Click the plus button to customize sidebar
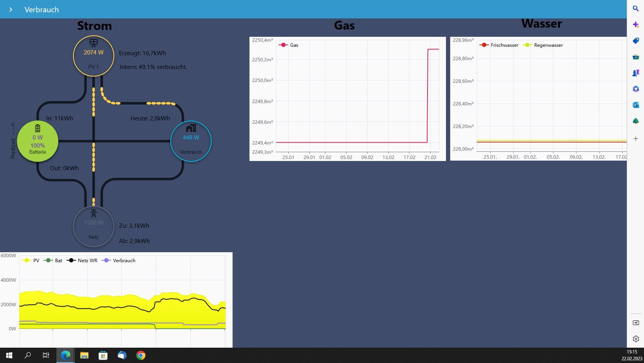 636,139
